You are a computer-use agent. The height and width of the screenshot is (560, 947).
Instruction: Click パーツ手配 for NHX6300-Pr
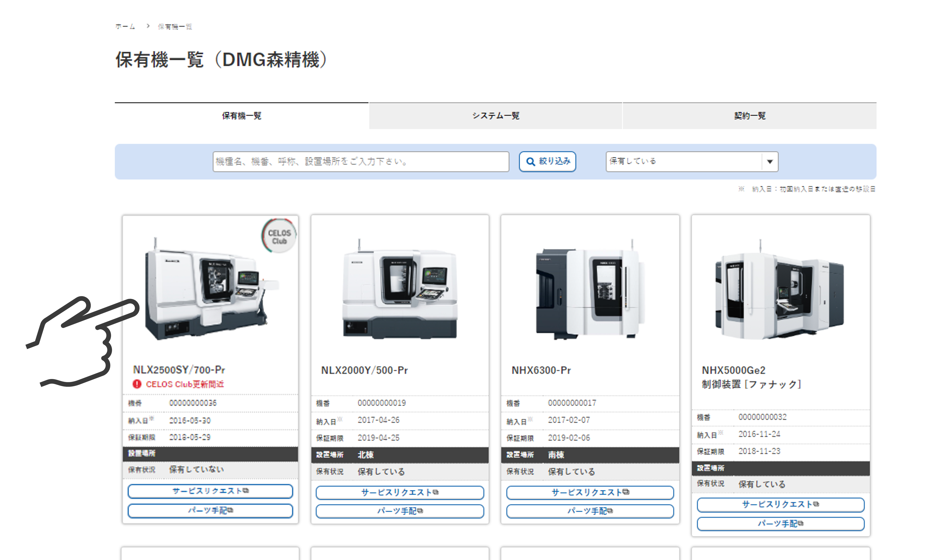pyautogui.click(x=590, y=511)
